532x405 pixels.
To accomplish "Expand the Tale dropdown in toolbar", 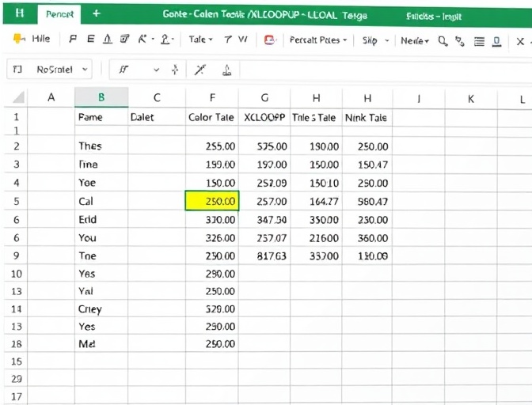I will [200, 40].
